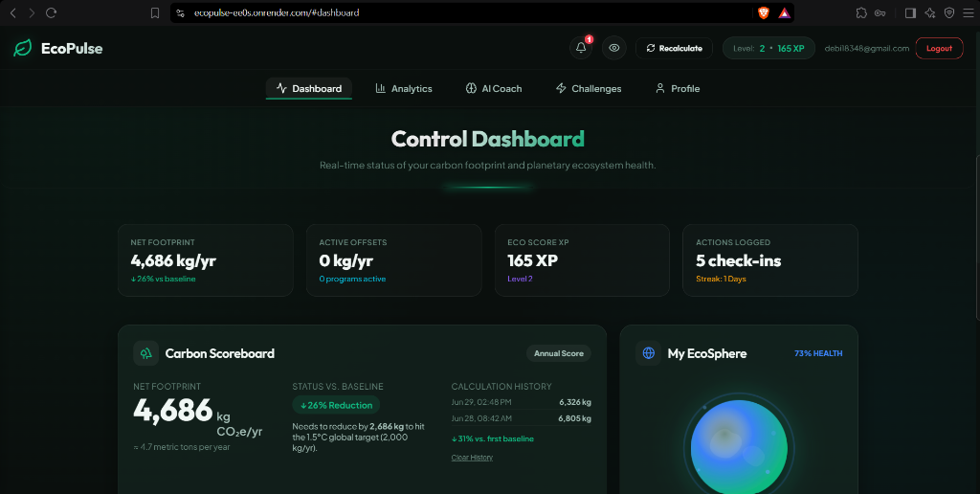Click the '0 programs active' text
The image size is (980, 494).
coord(352,279)
